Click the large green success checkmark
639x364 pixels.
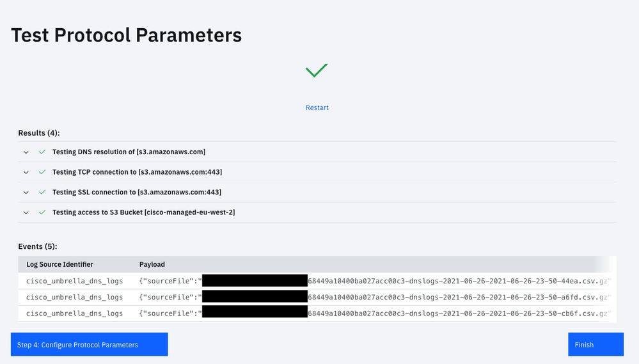point(317,70)
